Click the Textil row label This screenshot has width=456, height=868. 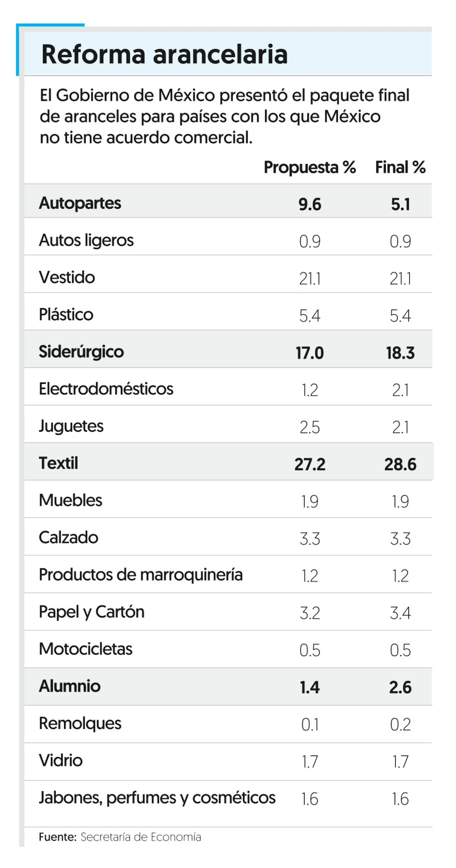(59, 463)
